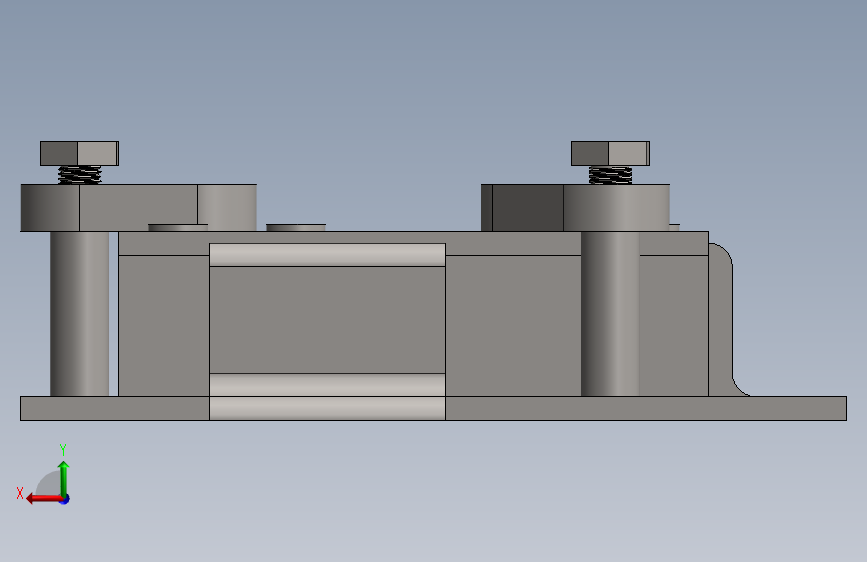Select the right hex bolt head
This screenshot has width=867, height=562.
coord(610,153)
